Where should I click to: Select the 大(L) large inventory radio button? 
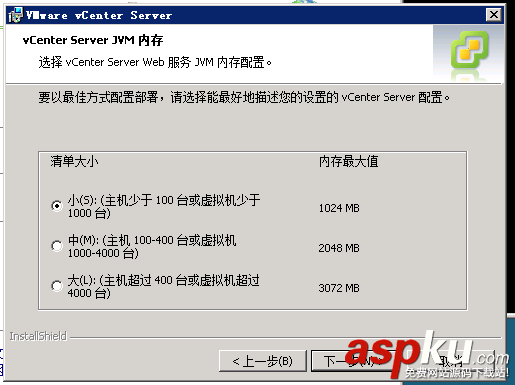pos(57,286)
